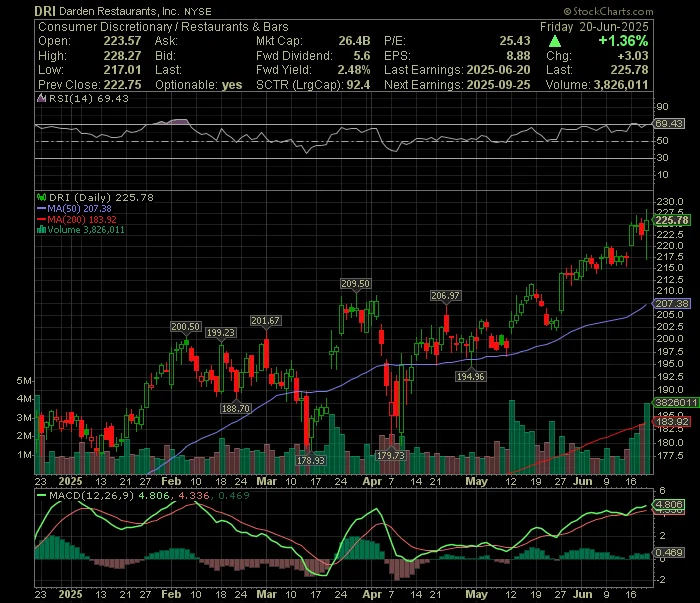Click the green MACD line swatch in the legend

(42, 495)
